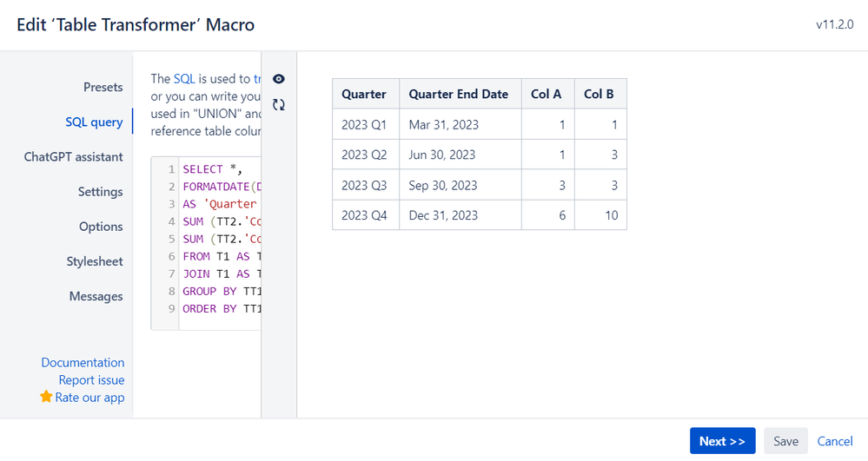Open the Documentation link
The width and height of the screenshot is (868, 461).
point(83,362)
